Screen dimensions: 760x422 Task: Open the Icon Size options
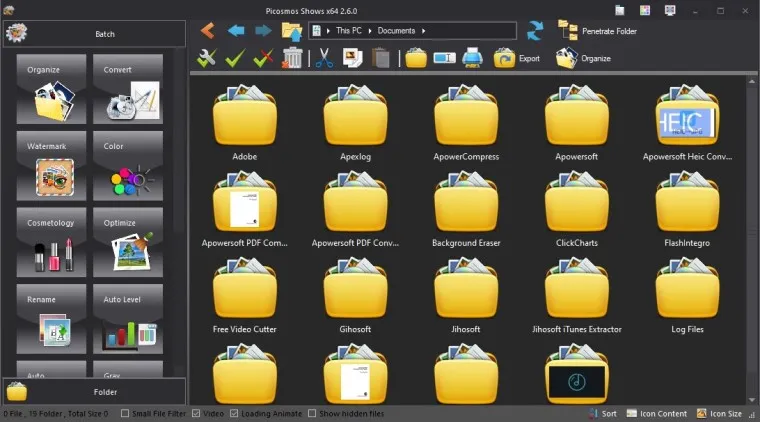point(719,413)
